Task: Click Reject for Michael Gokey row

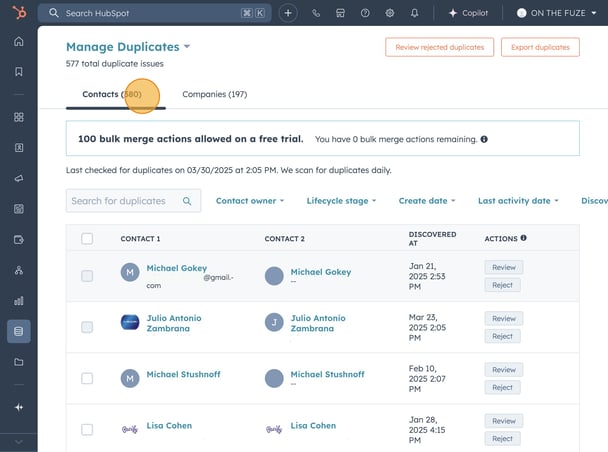Action: coord(502,285)
